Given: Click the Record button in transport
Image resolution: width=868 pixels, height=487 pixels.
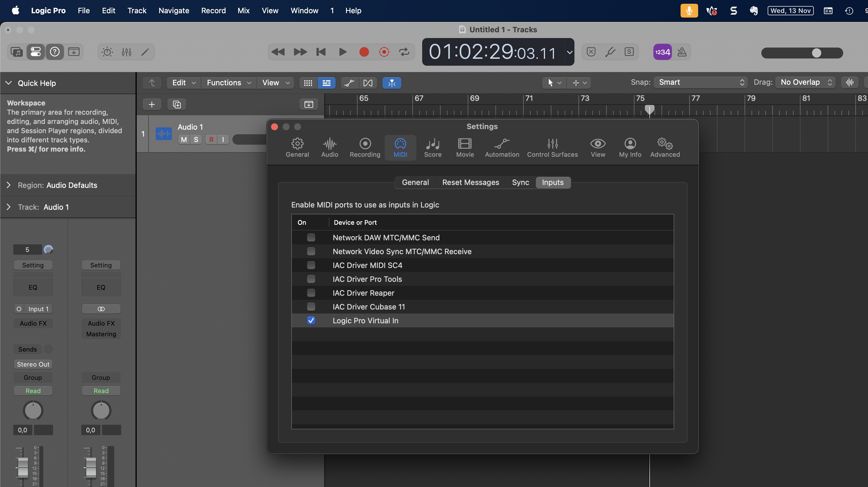Looking at the screenshot, I should (364, 52).
